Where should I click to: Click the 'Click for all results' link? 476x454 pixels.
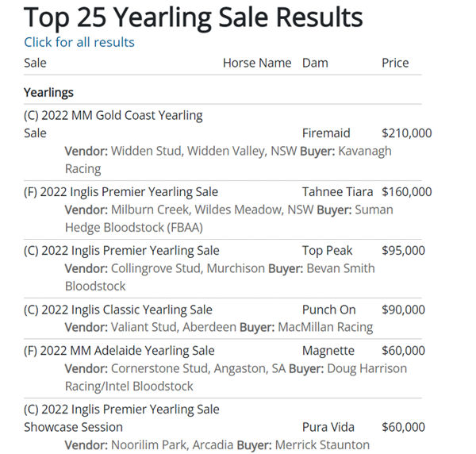(x=79, y=42)
